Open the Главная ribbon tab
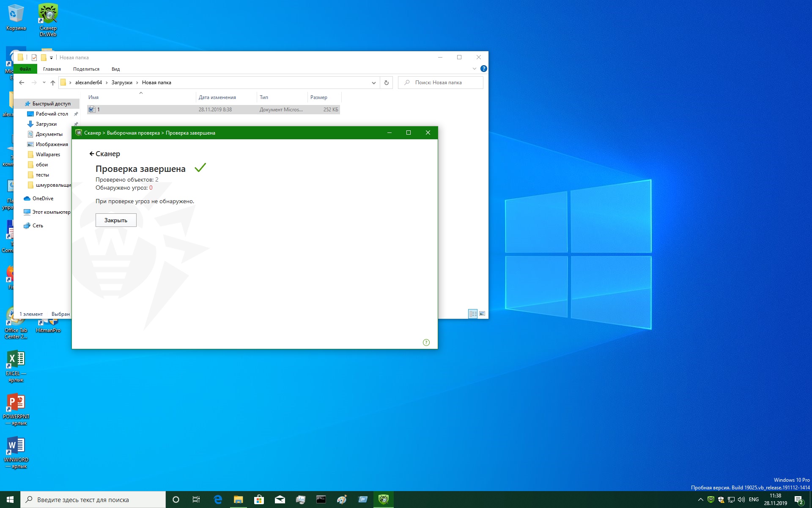This screenshot has width=812, height=508. [x=52, y=69]
